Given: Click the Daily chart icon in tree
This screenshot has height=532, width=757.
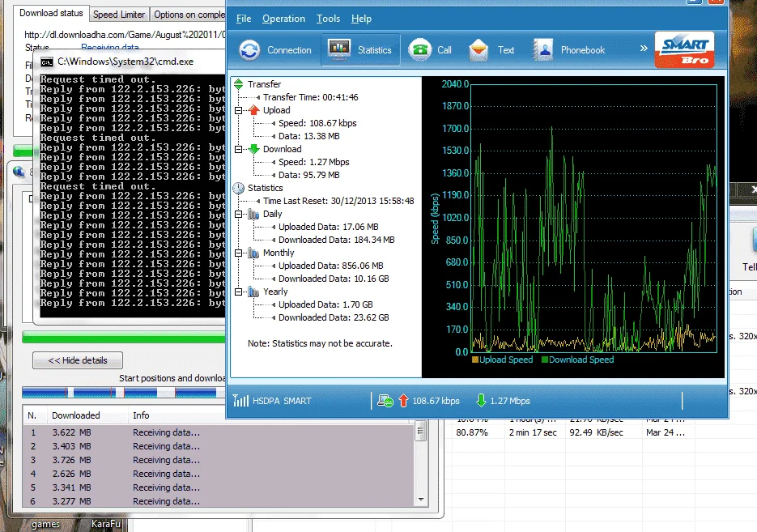Looking at the screenshot, I should [x=253, y=214].
